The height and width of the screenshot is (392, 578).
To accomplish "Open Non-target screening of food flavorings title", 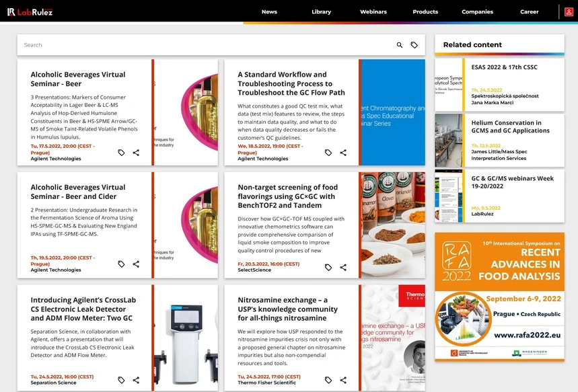I will tap(287, 196).
